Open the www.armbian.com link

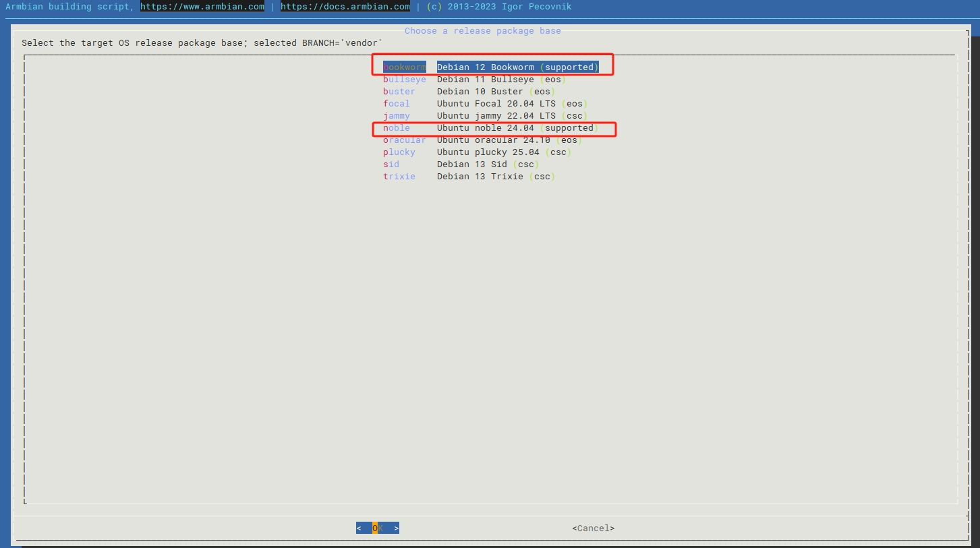202,7
